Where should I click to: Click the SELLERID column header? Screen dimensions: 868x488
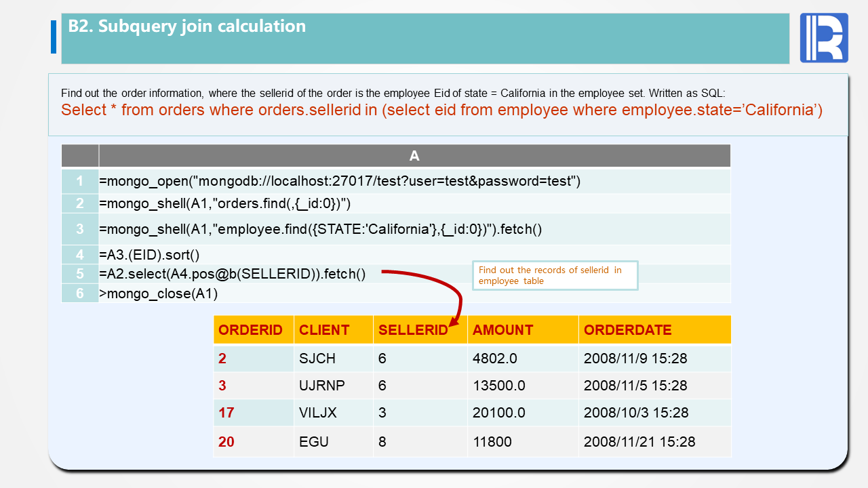click(x=412, y=330)
